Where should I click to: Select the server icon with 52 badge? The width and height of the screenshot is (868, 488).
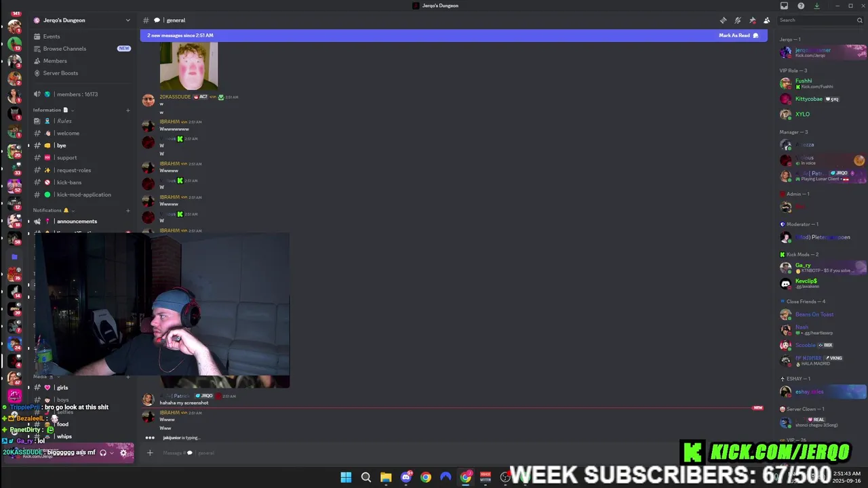(14, 185)
